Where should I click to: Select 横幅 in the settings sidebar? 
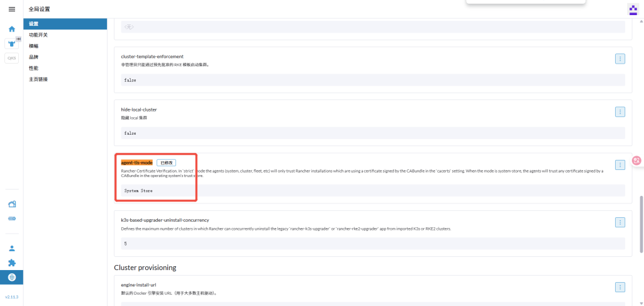pyautogui.click(x=33, y=46)
